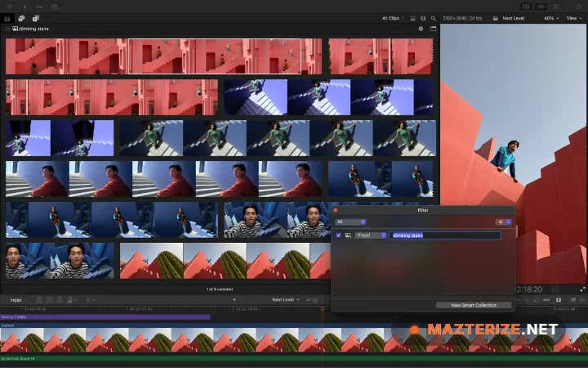Open the timeline Index

point(16,300)
